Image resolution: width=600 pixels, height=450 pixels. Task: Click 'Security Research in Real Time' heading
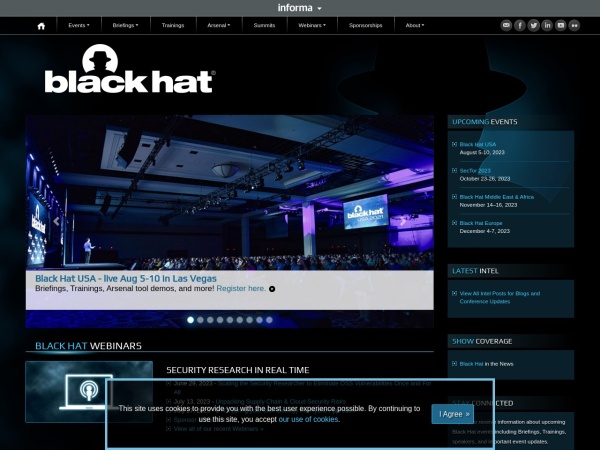238,370
